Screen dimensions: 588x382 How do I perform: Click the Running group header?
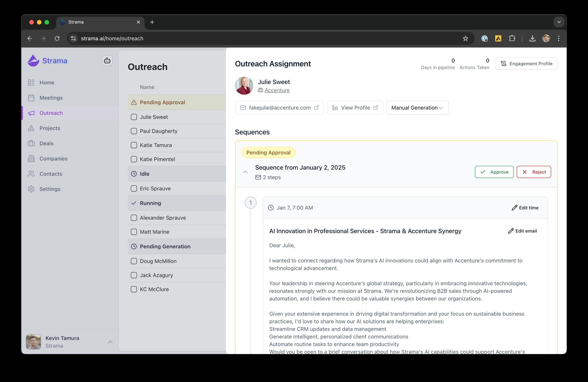(177, 203)
